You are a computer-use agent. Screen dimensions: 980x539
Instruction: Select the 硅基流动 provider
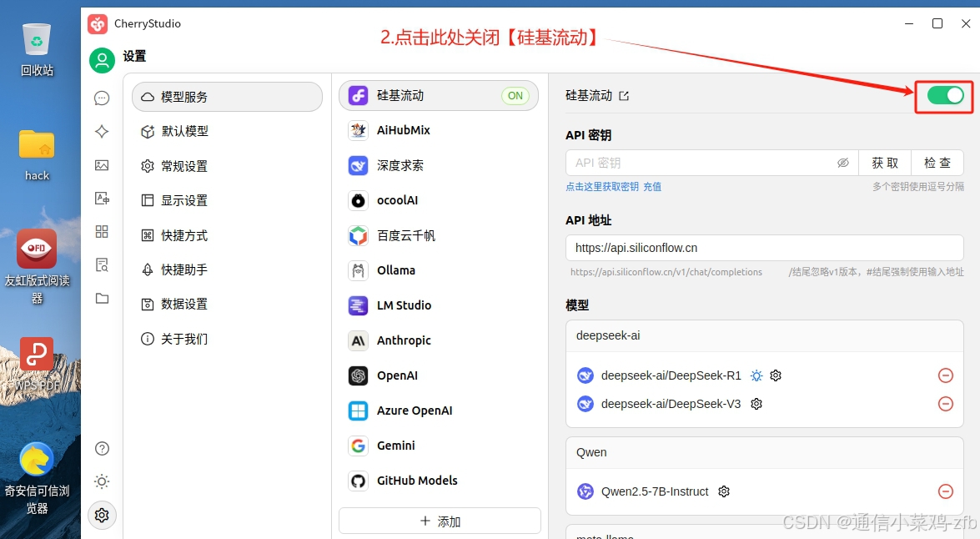pos(438,96)
